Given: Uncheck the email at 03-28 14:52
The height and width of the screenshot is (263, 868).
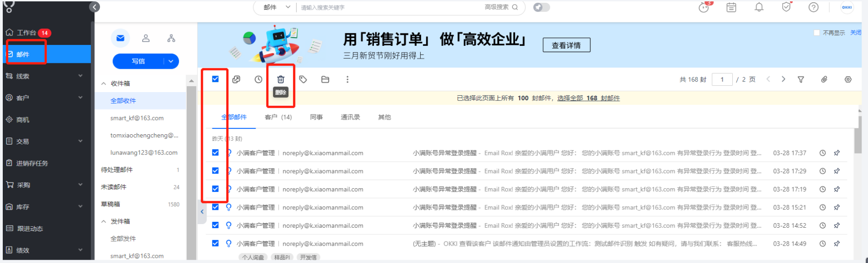Looking at the screenshot, I should pyautogui.click(x=215, y=225).
